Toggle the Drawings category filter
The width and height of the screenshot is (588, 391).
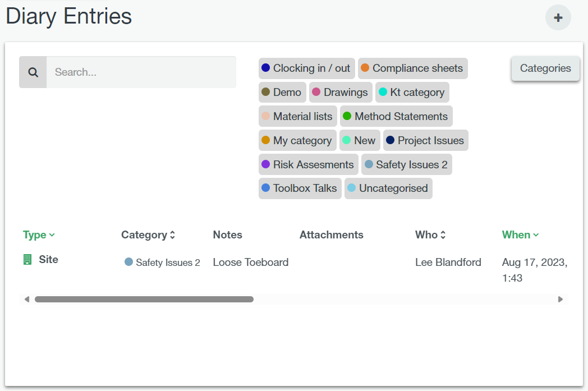341,92
